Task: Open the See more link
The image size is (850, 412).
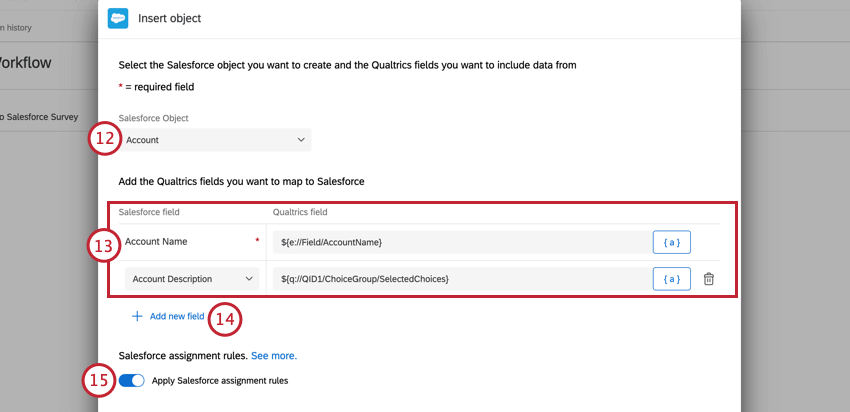Action: [x=274, y=355]
